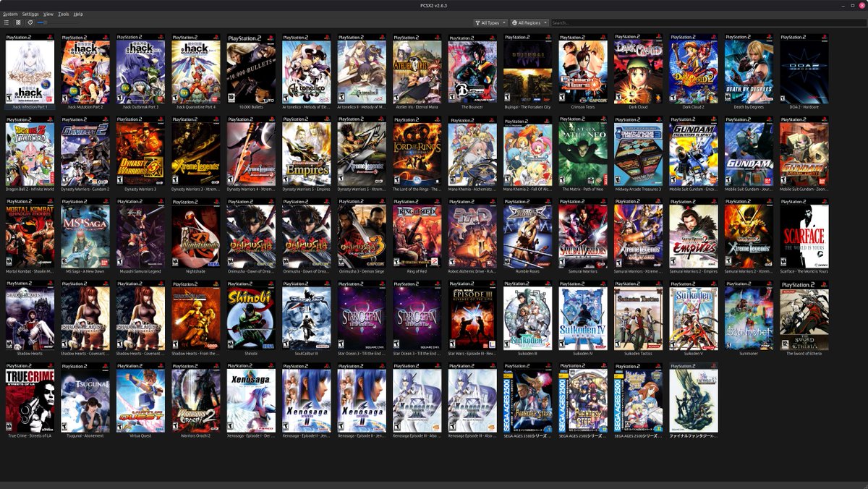
Task: Select the Death by Degrees cover
Action: tap(749, 69)
